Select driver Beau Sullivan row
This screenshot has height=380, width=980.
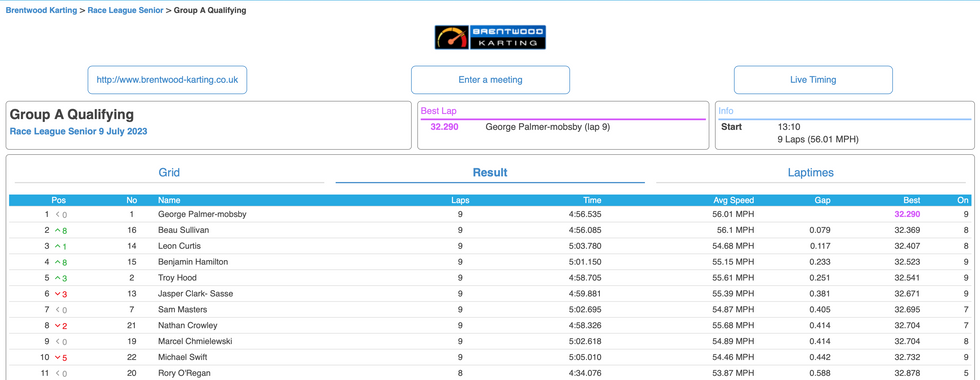coord(490,231)
